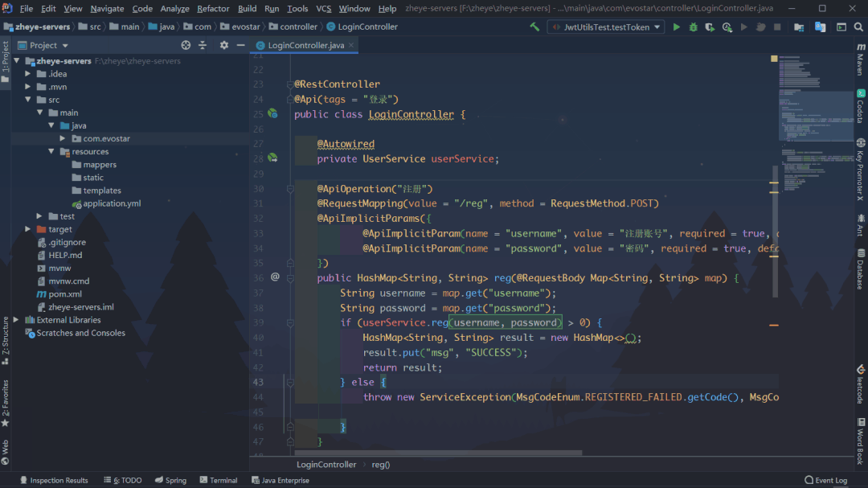Toggle fold marker at line 30
Screen dimensions: 868x488
pyautogui.click(x=290, y=189)
